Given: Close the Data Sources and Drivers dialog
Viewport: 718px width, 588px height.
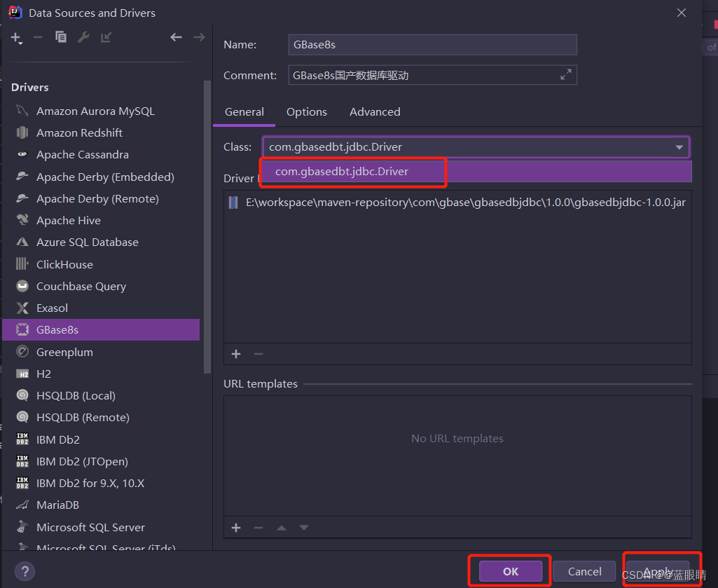Looking at the screenshot, I should [x=682, y=13].
